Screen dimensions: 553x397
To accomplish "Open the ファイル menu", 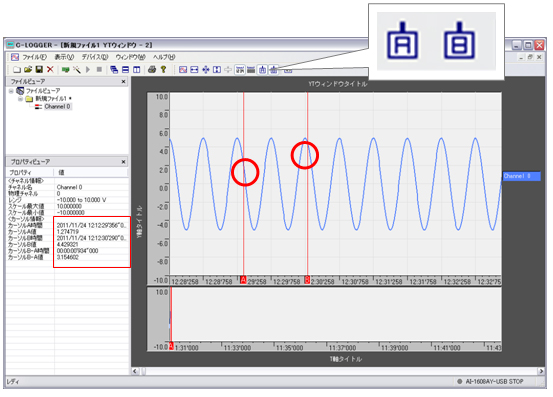I will [35, 57].
